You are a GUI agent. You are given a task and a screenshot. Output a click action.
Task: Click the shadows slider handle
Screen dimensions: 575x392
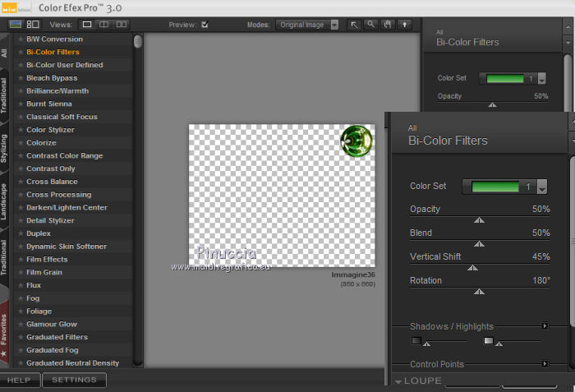426,344
